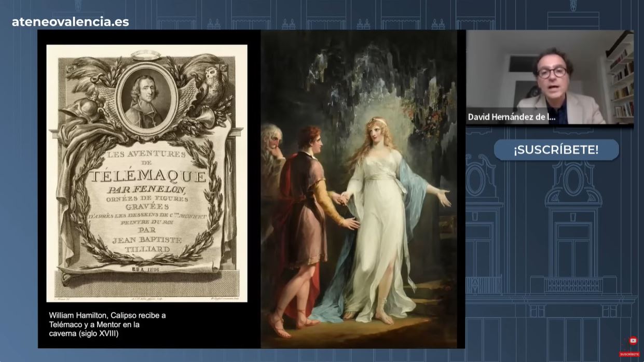The image size is (644, 362).
Task: Click the Télémaque title page engraving
Action: click(147, 173)
